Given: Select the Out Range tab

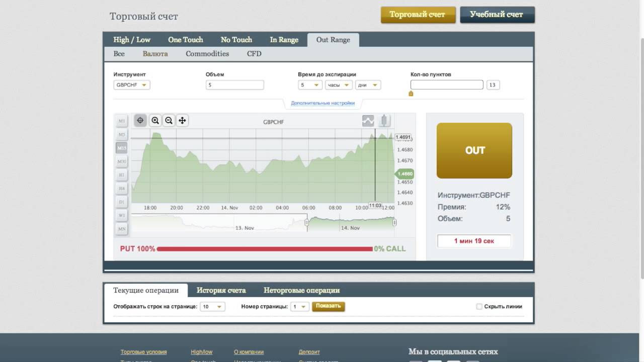Looking at the screenshot, I should tap(333, 40).
